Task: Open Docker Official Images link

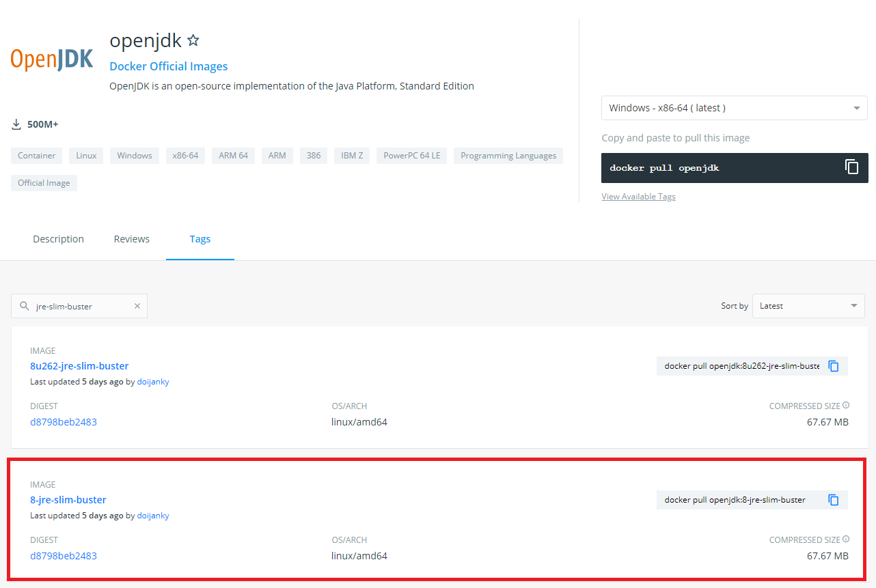Action: [x=169, y=66]
